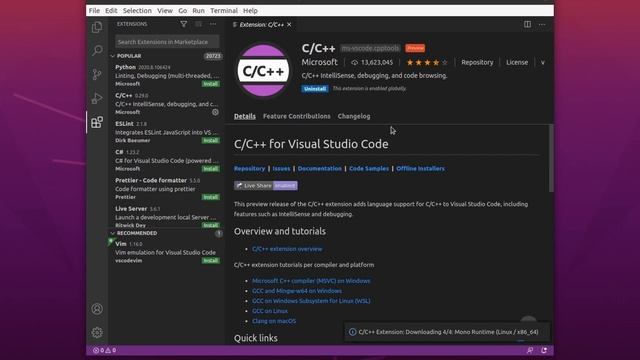Open Microsoft C++ compiler (MSVC) on Windows link
640x360 pixels.
click(x=311, y=281)
